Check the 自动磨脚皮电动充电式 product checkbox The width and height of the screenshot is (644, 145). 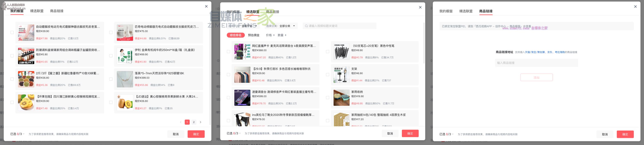pos(12,33)
